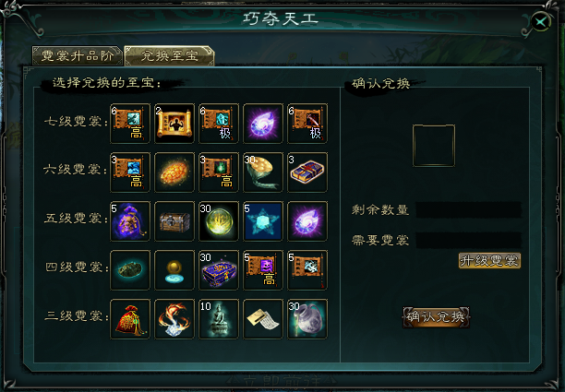The width and height of the screenshot is (565, 392).
Task: Pick the cyan crystal star item
Action: click(263, 221)
